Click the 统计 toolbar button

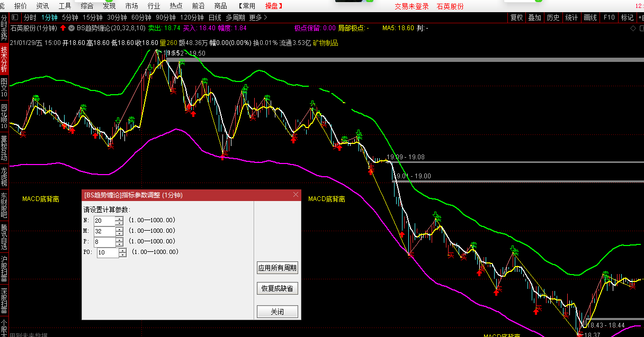click(571, 17)
